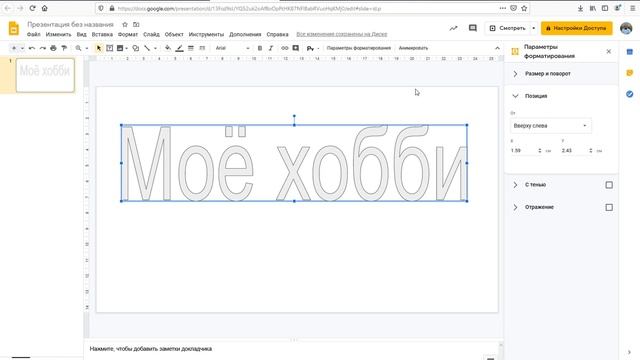Click the 'changes saved to Drive' link
Screen dimensions: 640x360
(342, 34)
